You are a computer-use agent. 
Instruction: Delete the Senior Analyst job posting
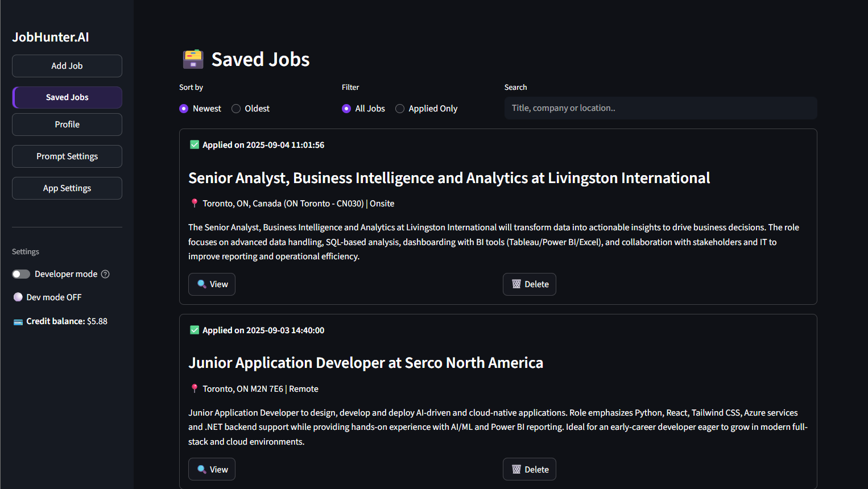point(529,284)
